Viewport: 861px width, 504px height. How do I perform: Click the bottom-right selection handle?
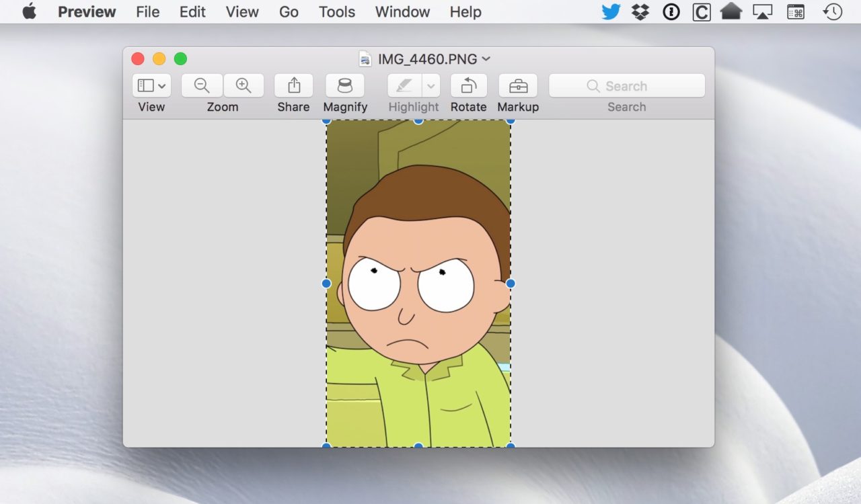coord(511,446)
